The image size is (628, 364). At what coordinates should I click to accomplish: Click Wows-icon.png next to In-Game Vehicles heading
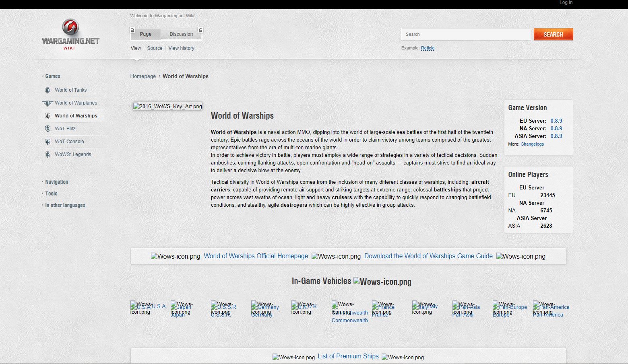[x=382, y=282]
